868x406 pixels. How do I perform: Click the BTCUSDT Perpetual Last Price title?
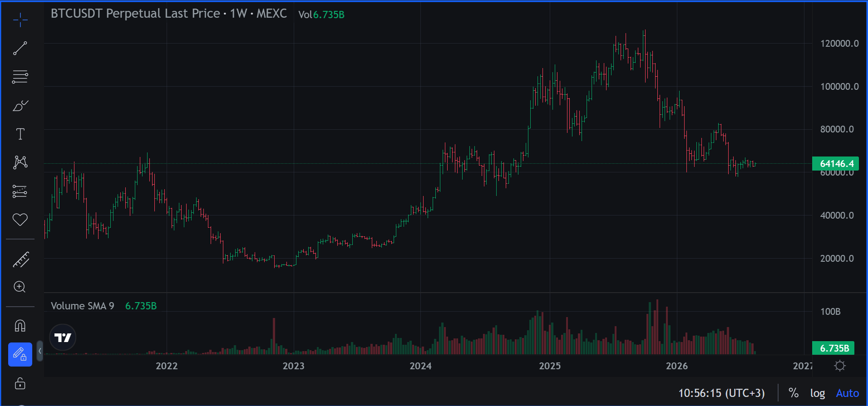(x=135, y=14)
